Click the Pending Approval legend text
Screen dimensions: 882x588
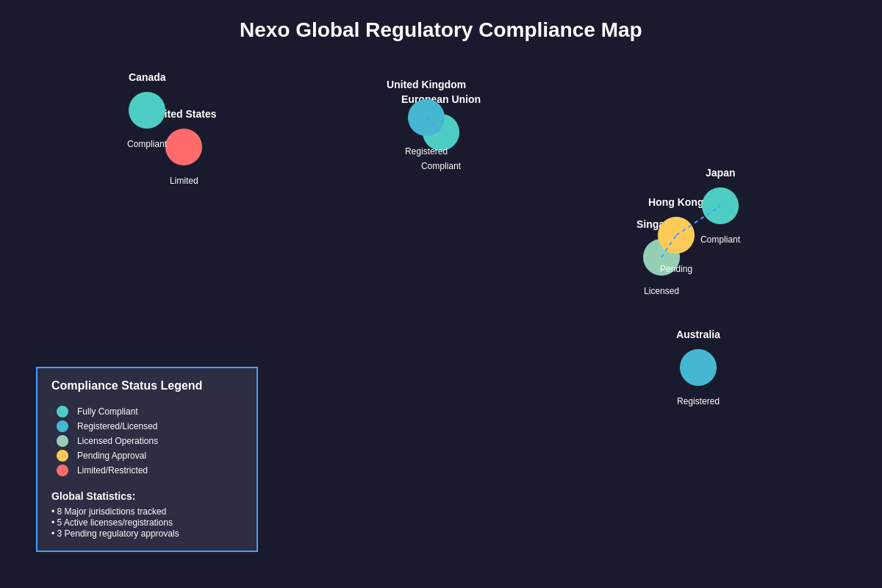point(112,456)
